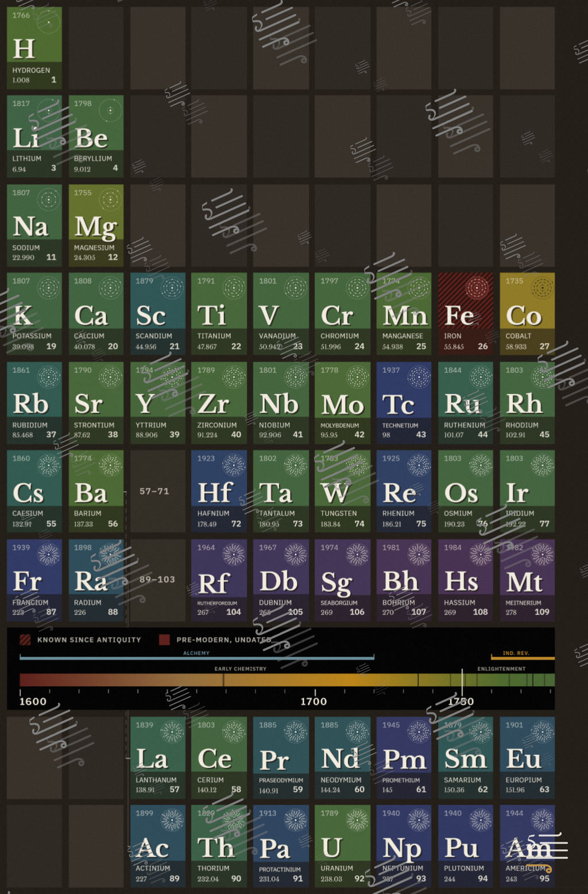Click the Caesium electron shell diagram
This screenshot has width=588, height=894.
pos(49,465)
